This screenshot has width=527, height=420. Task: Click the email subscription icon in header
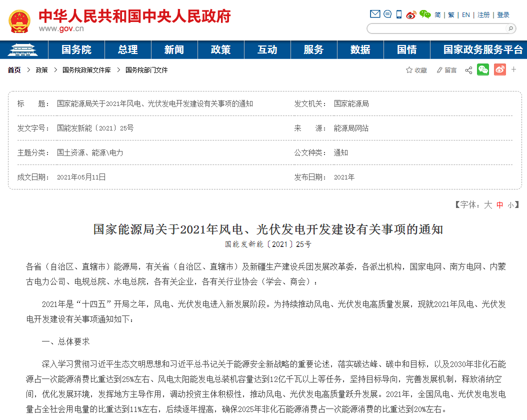coord(375,14)
